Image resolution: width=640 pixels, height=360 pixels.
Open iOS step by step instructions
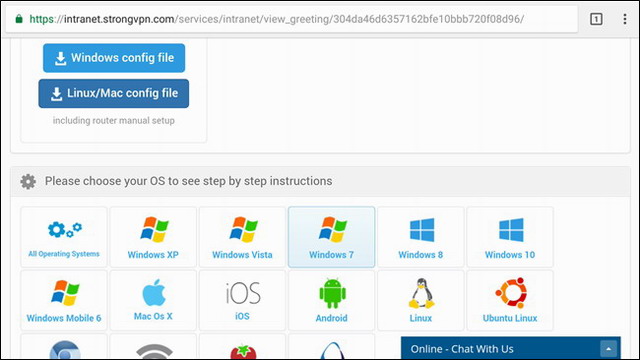(242, 300)
